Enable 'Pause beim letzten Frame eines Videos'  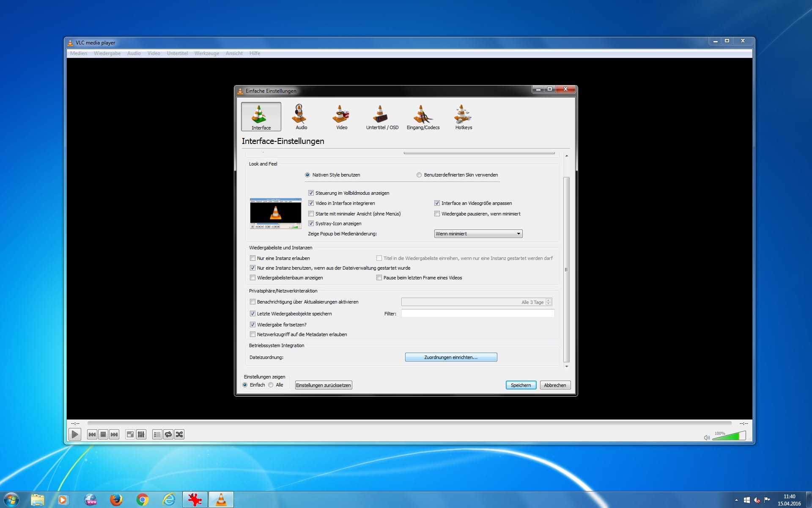pos(379,278)
